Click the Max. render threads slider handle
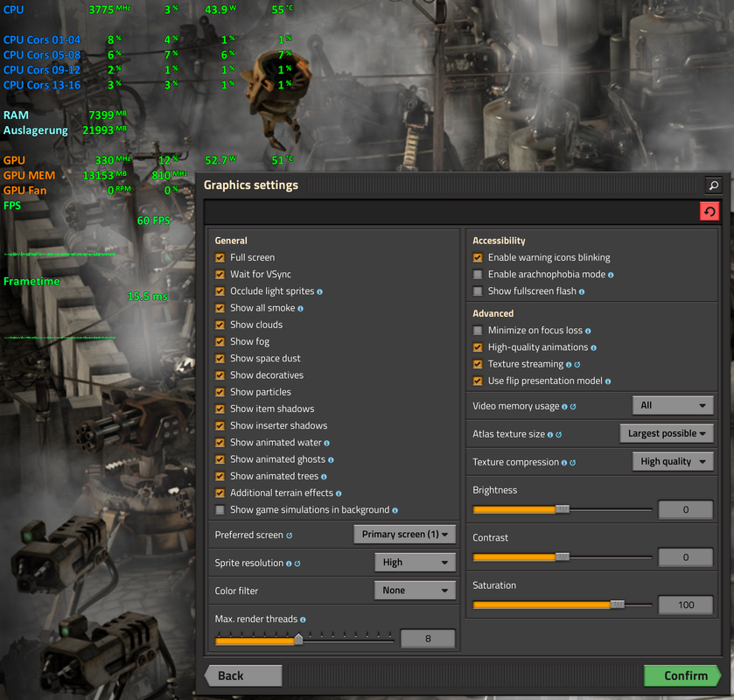Image resolution: width=734 pixels, height=700 pixels. (298, 639)
